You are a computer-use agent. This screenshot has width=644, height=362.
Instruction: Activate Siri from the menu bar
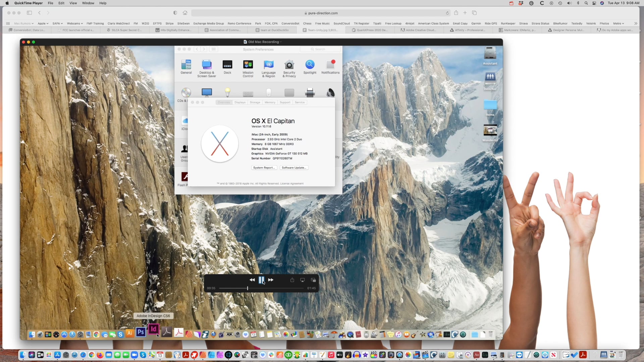pos(602,3)
